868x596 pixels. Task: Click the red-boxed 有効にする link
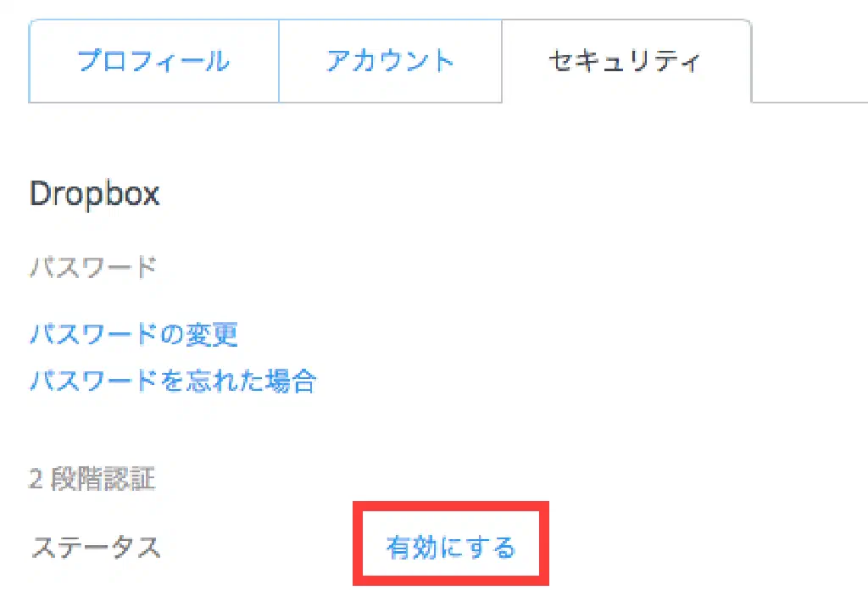point(450,547)
